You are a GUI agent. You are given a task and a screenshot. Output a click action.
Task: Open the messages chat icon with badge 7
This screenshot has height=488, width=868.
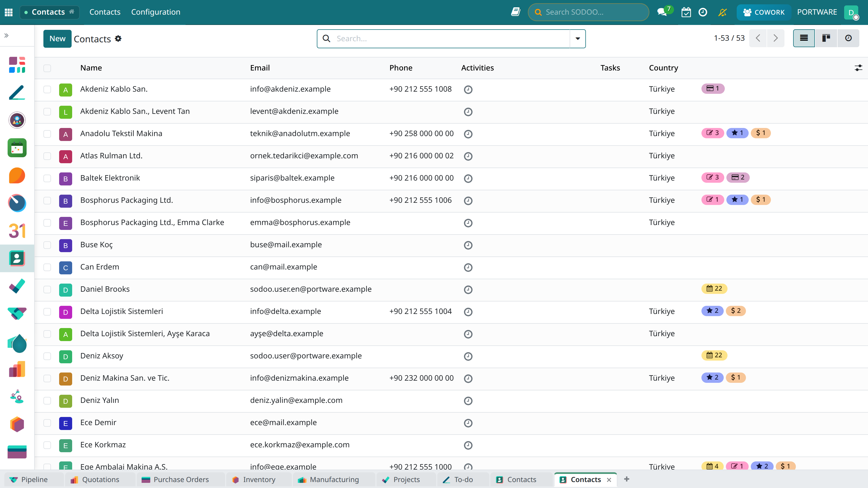[x=662, y=12]
